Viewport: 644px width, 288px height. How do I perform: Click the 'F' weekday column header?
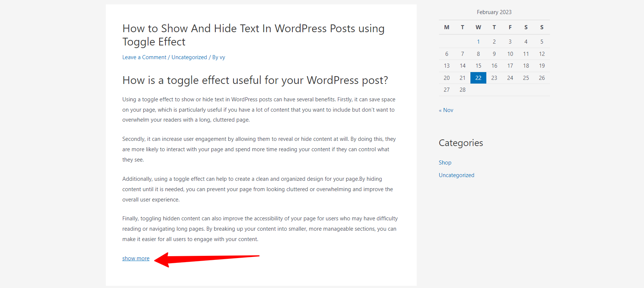click(x=510, y=27)
